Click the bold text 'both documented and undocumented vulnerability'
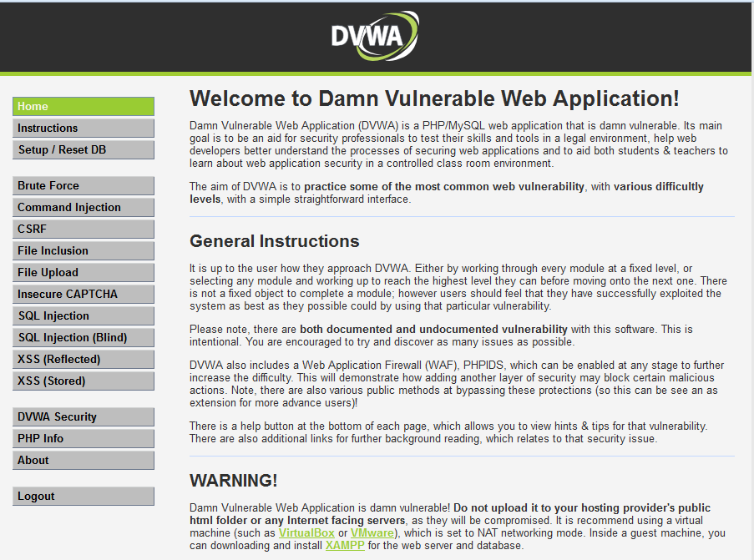 (433, 330)
